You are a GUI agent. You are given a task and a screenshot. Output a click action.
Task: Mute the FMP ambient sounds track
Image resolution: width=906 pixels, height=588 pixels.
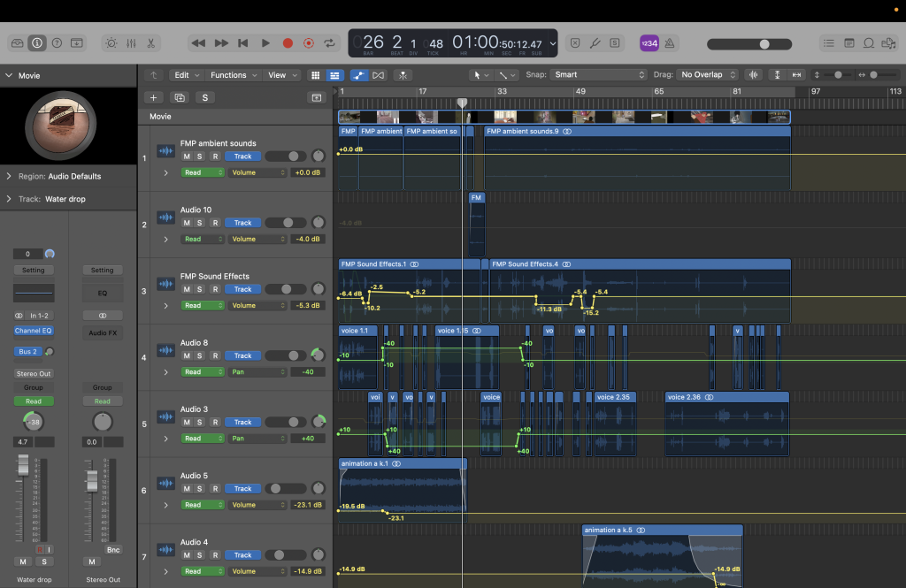tap(187, 157)
